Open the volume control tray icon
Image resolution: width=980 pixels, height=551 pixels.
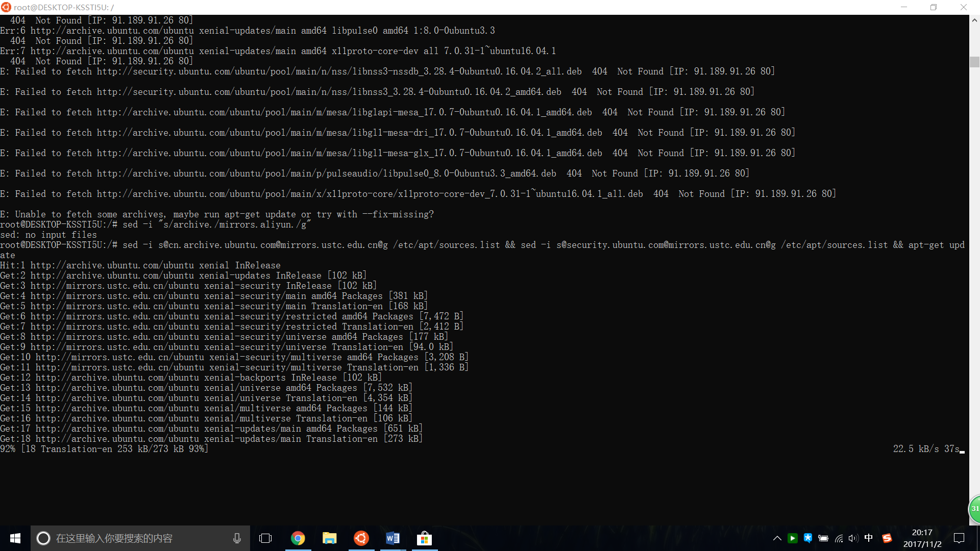click(853, 538)
